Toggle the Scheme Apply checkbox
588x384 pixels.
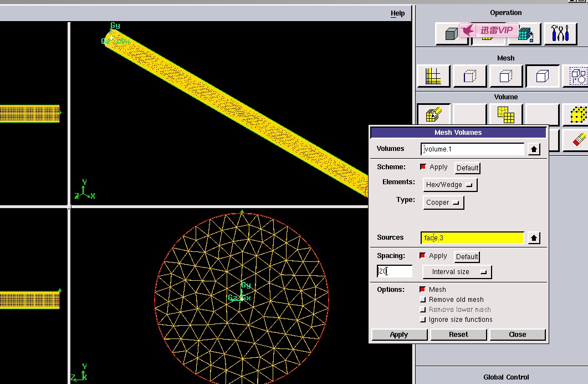(x=423, y=167)
